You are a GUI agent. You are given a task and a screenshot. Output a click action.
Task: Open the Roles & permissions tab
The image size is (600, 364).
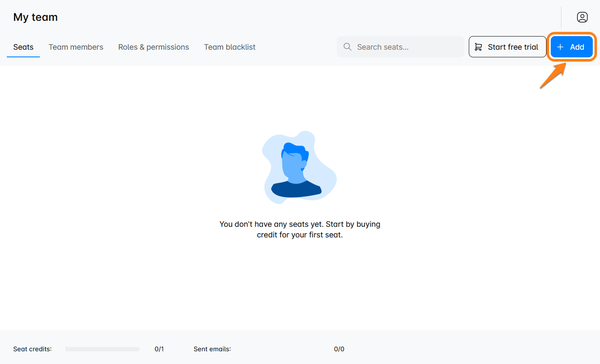click(153, 47)
